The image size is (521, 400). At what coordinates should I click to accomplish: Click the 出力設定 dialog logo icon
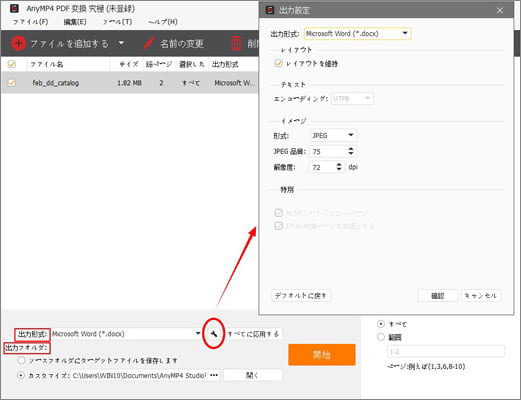tap(269, 10)
